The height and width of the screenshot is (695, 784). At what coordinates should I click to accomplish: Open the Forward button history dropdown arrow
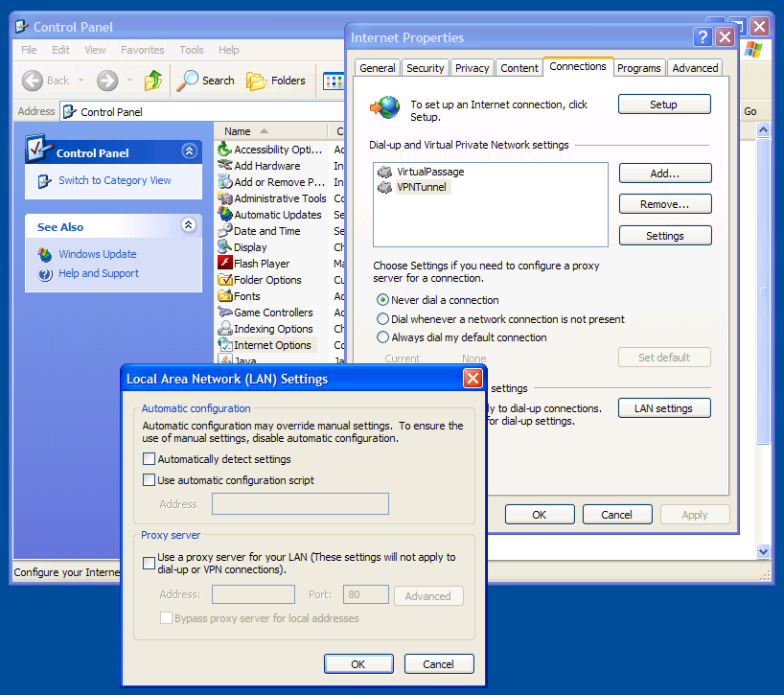[x=129, y=80]
